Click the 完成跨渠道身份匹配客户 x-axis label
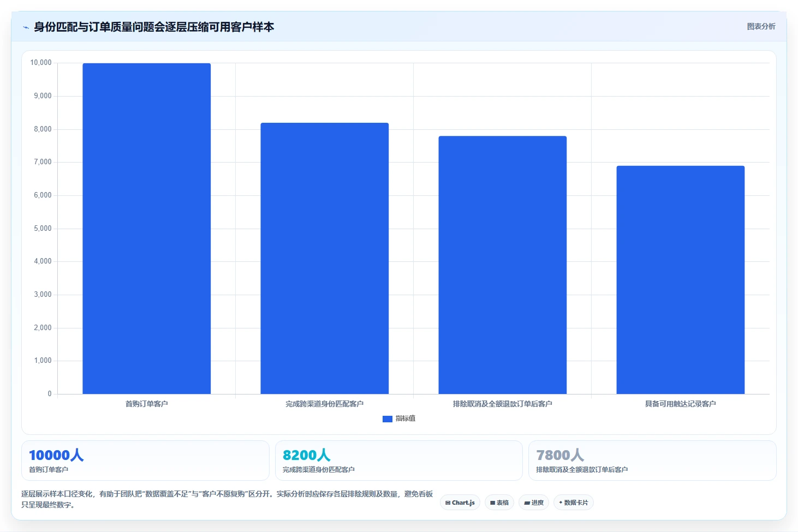 [x=324, y=404]
